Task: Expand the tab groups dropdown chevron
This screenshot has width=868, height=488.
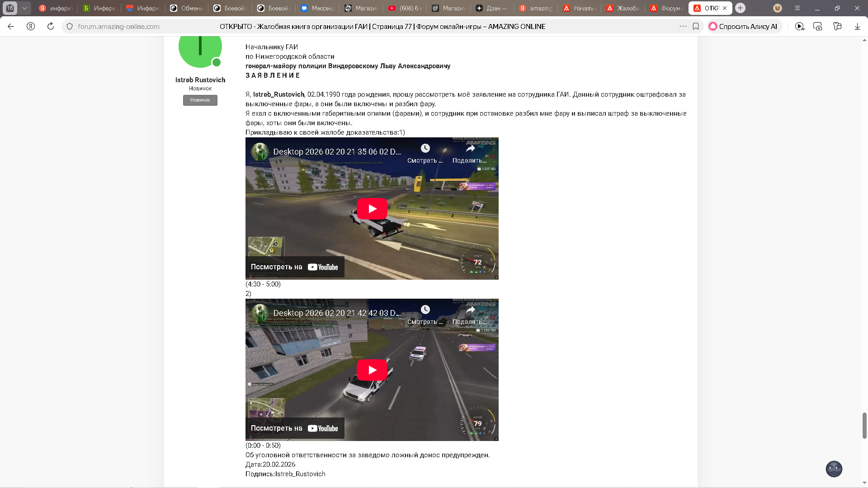Action: tap(24, 8)
